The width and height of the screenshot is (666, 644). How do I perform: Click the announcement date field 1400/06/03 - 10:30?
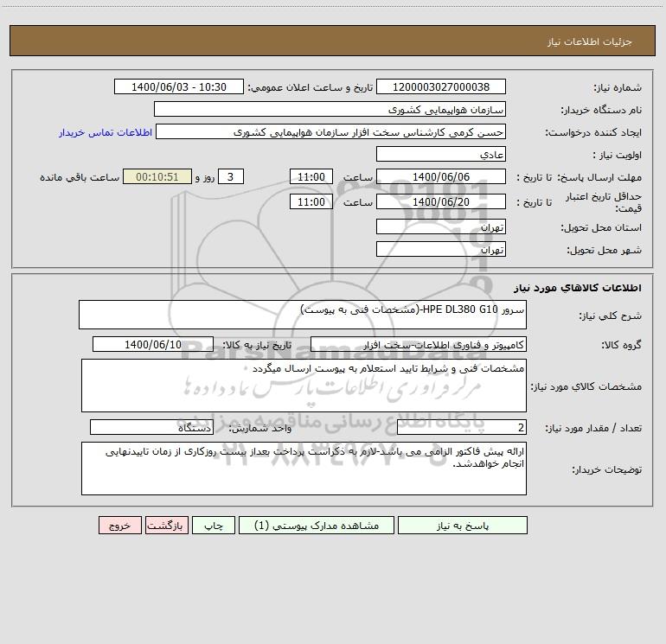click(179, 86)
